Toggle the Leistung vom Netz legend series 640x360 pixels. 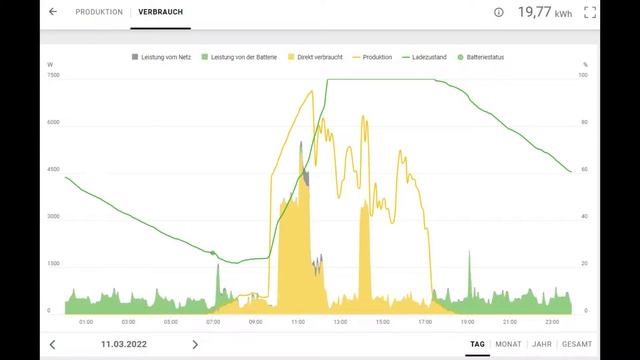point(161,57)
